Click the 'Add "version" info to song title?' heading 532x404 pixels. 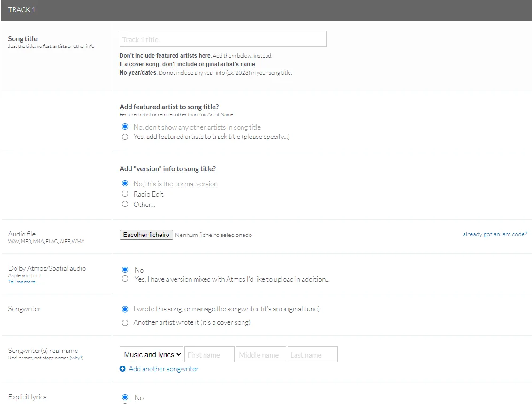click(167, 169)
